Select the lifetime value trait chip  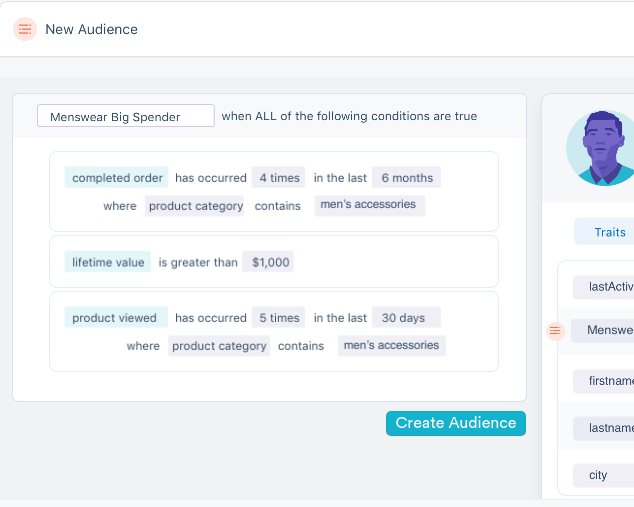click(108, 262)
